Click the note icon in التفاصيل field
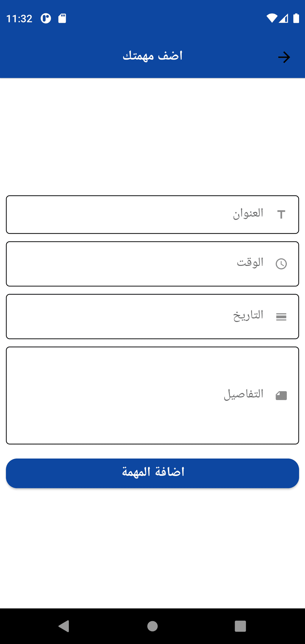Screen dimensions: 305x644 point(281,396)
